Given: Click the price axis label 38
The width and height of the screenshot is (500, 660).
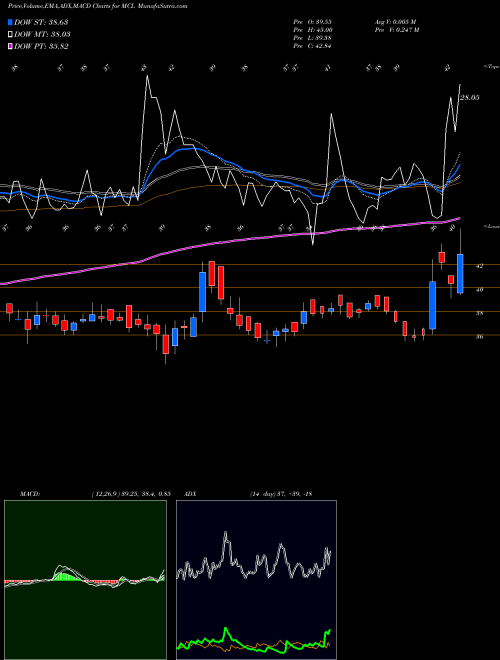Looking at the screenshot, I should [479, 313].
